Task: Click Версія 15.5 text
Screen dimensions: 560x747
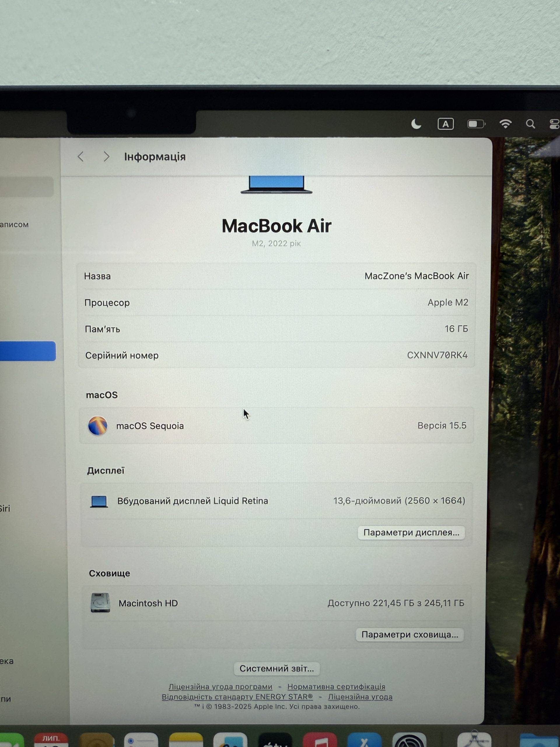Action: point(442,425)
